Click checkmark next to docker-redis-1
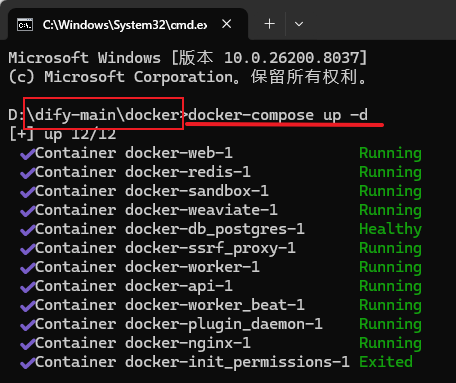456x383 pixels. point(27,173)
